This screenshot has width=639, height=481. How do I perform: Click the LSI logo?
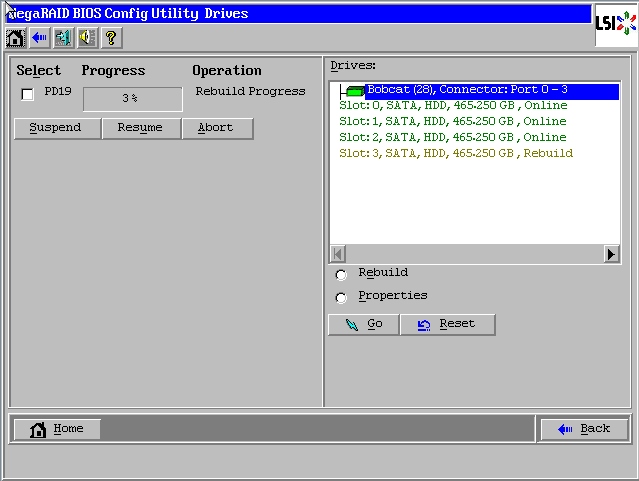point(614,23)
